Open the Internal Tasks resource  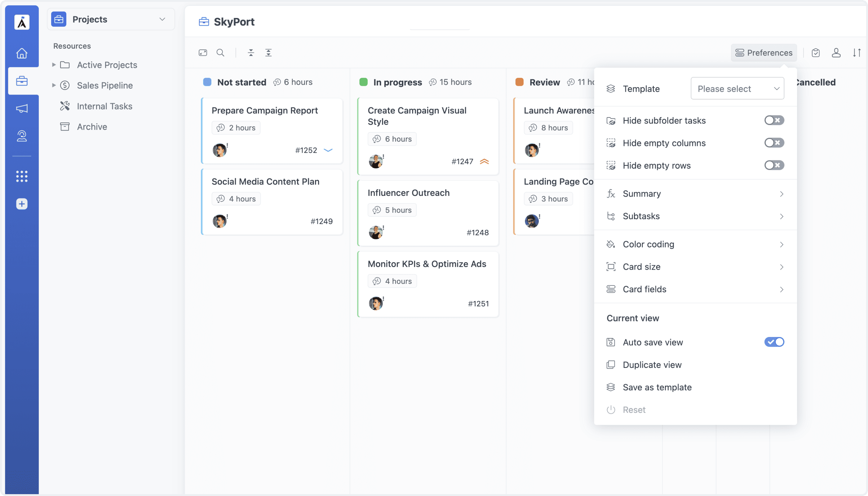104,106
